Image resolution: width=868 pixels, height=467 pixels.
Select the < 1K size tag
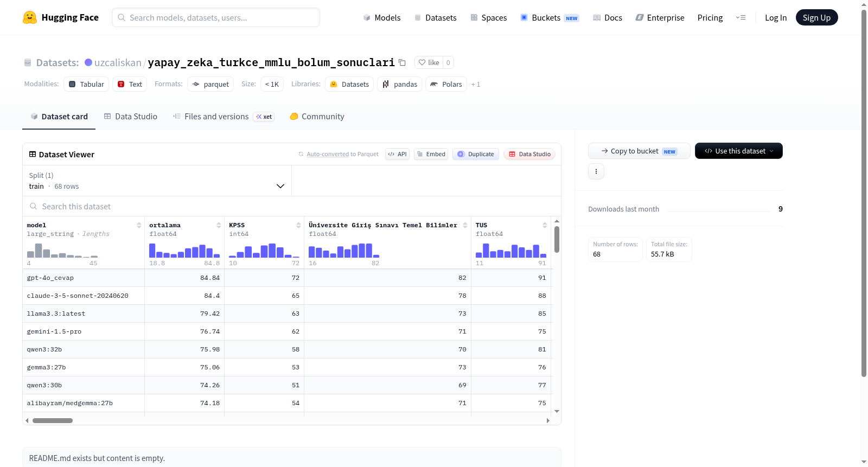(272, 84)
